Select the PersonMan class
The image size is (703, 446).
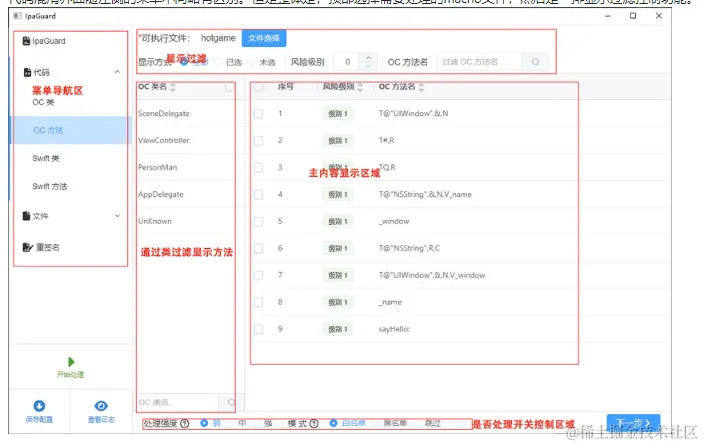[x=157, y=167]
